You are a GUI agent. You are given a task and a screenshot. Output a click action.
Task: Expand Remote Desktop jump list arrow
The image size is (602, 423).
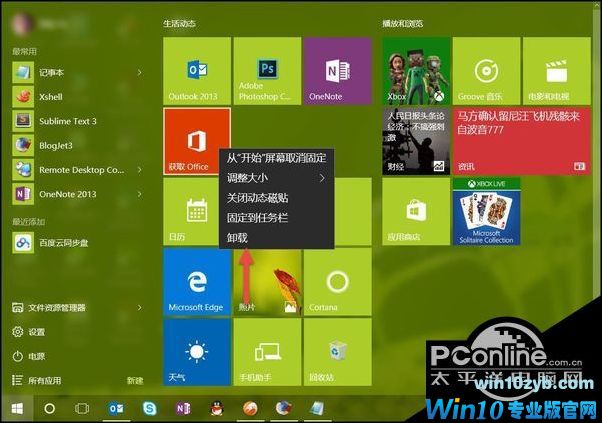click(x=140, y=170)
